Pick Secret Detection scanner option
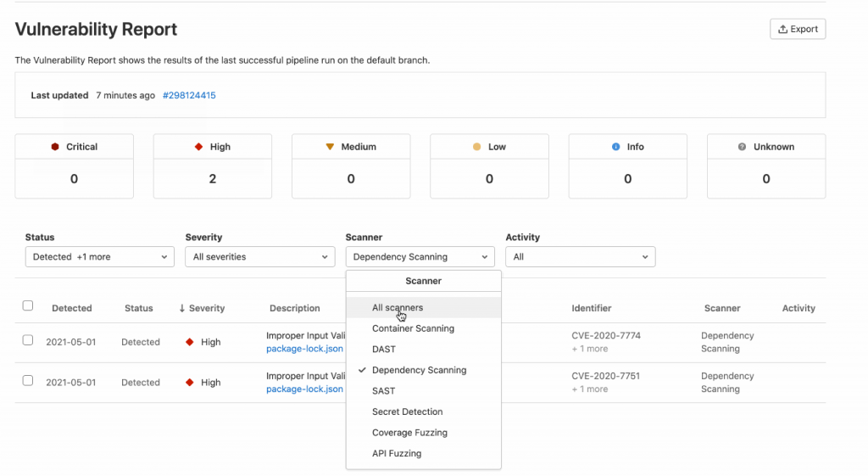The width and height of the screenshot is (868, 476). [x=407, y=412]
